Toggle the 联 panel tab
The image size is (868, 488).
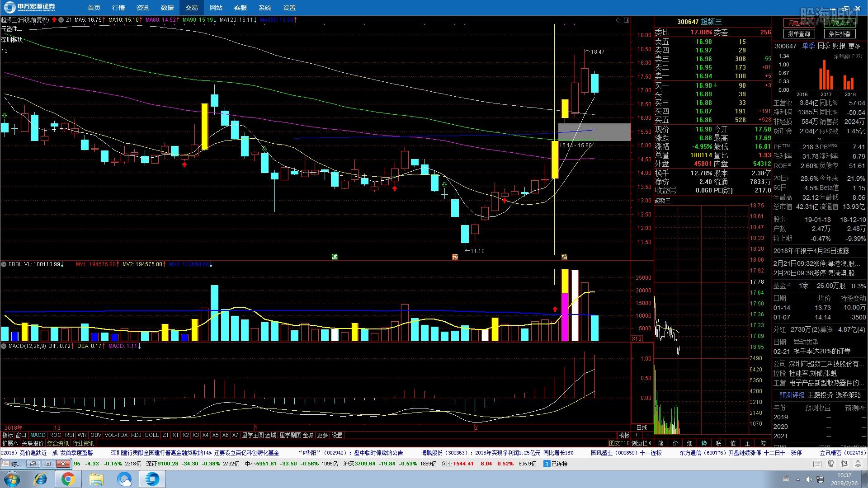click(x=719, y=443)
